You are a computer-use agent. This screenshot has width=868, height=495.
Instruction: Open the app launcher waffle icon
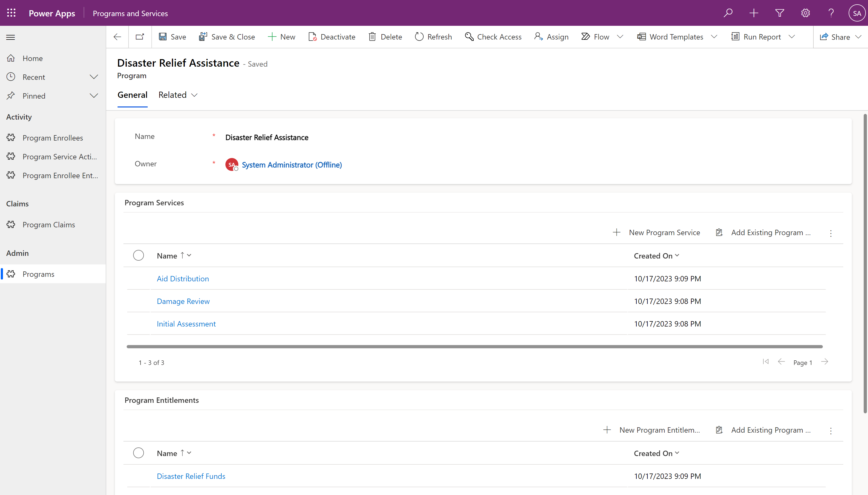coord(11,13)
